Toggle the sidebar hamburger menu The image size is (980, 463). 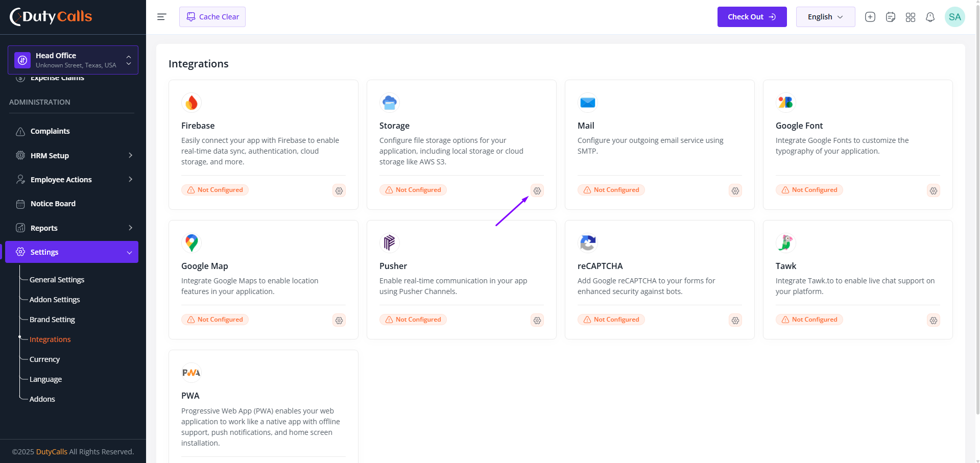pos(161,17)
